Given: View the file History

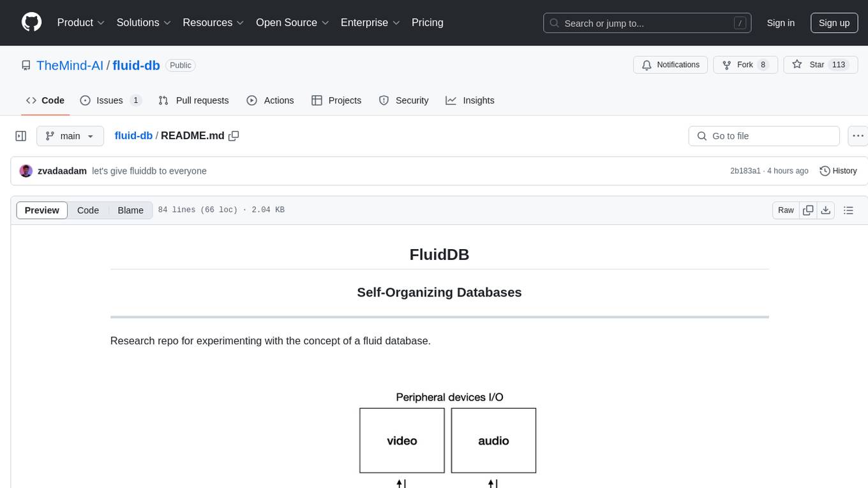Looking at the screenshot, I should (x=838, y=171).
